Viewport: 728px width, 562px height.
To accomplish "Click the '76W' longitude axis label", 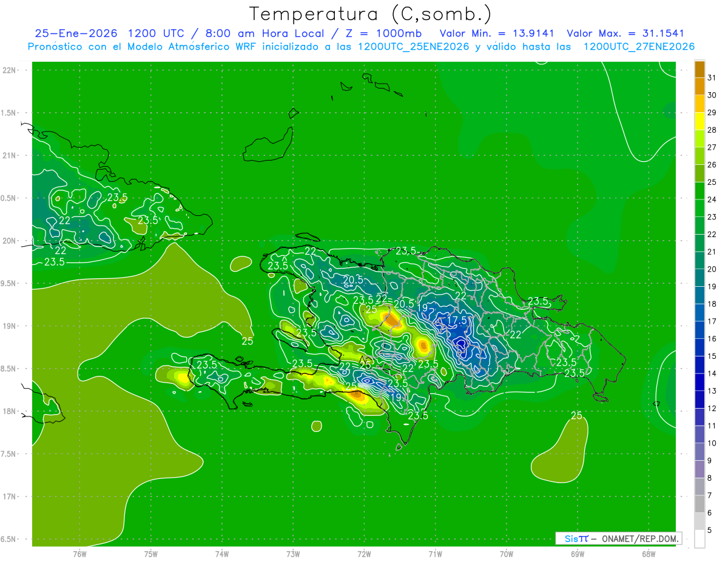I will pos(79,554).
